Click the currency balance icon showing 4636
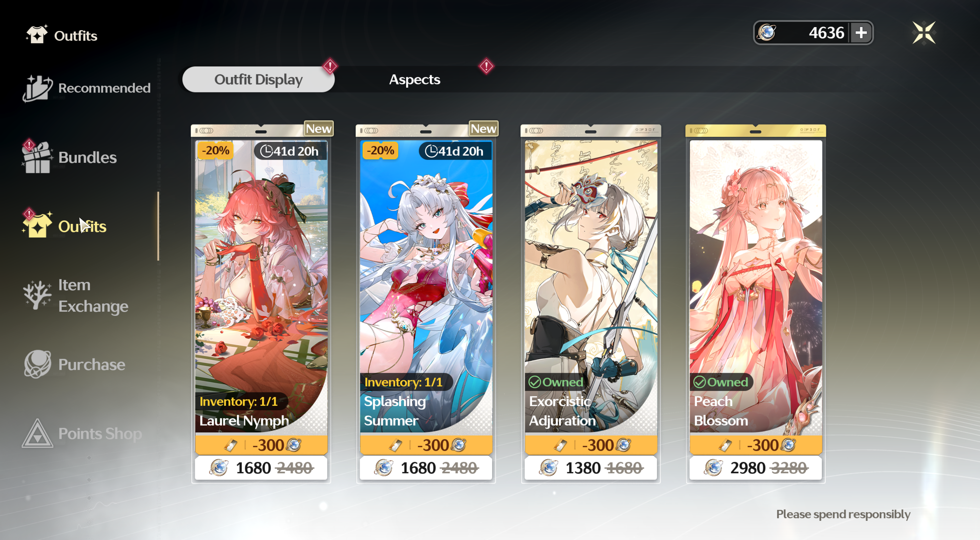Viewport: 980px width, 540px height. pos(766,33)
